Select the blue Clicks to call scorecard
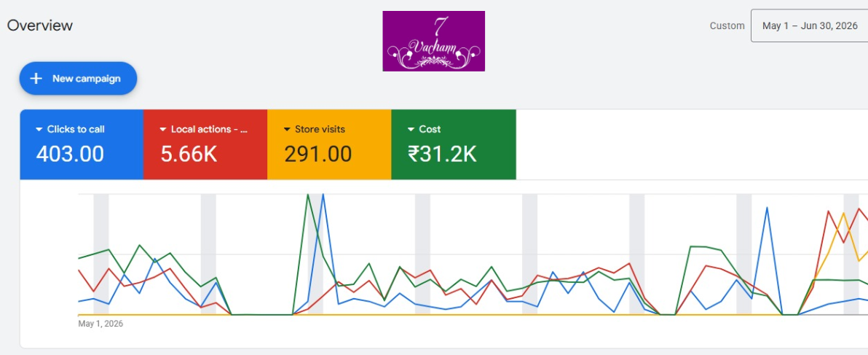This screenshot has width=868, height=355. click(82, 144)
